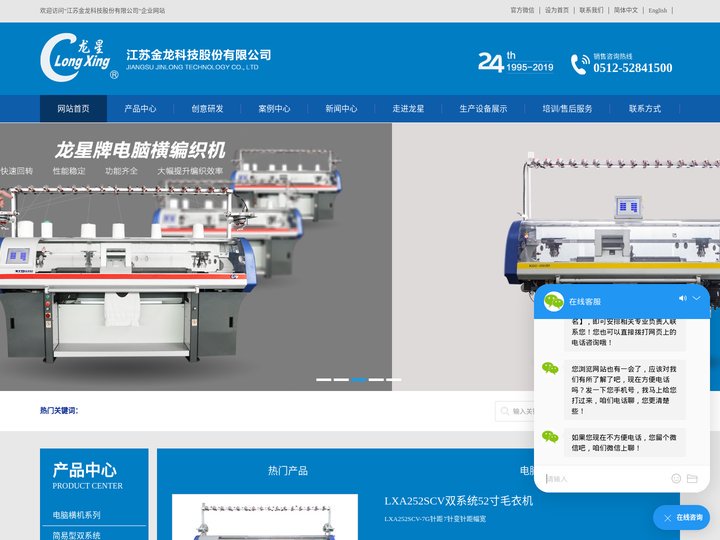Open the emoji picker in chat
The height and width of the screenshot is (540, 720).
click(676, 478)
